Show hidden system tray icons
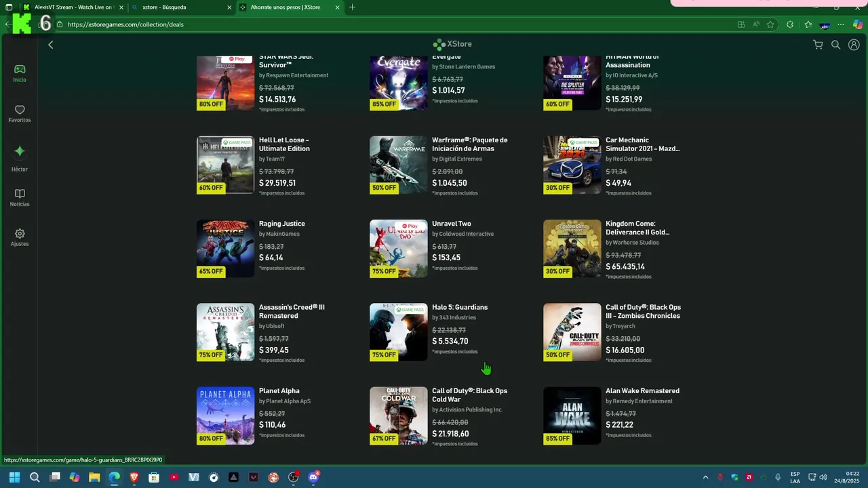The width and height of the screenshot is (868, 488). 705,477
